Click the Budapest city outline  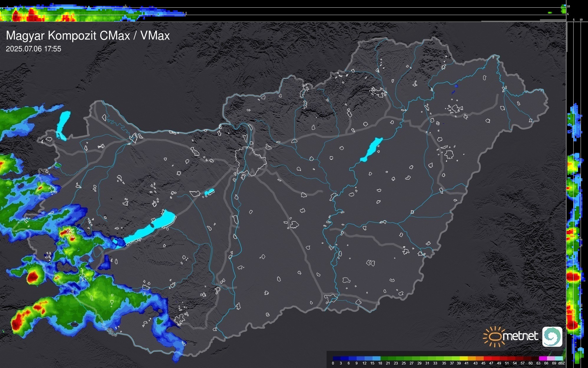pyautogui.click(x=251, y=161)
